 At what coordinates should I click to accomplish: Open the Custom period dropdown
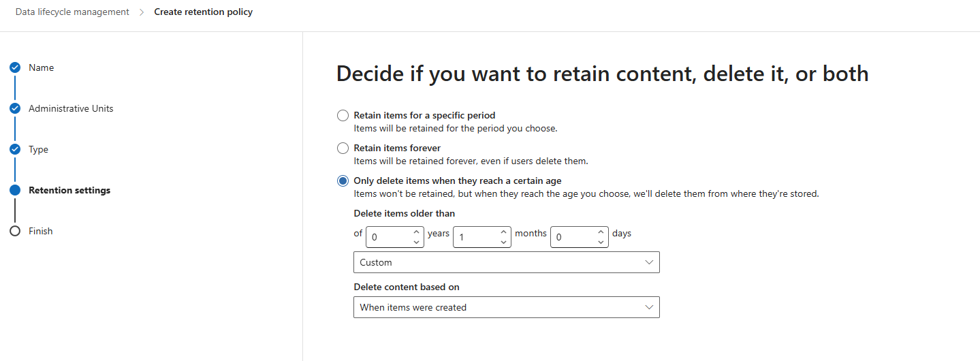506,262
